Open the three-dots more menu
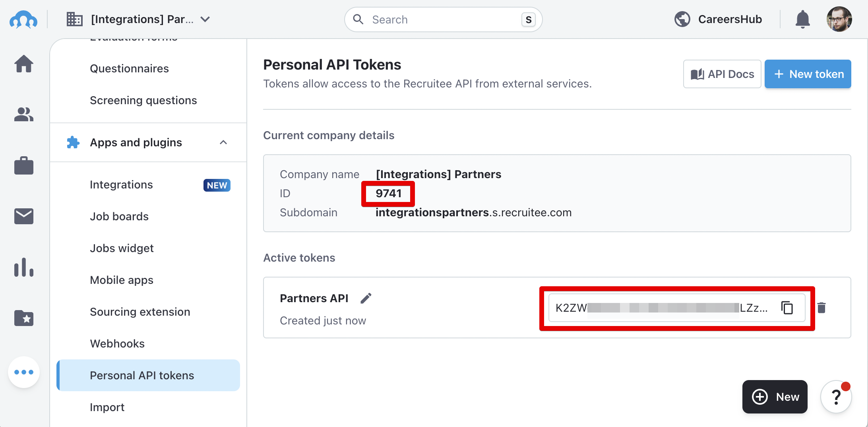The height and width of the screenshot is (427, 868). coord(24,372)
